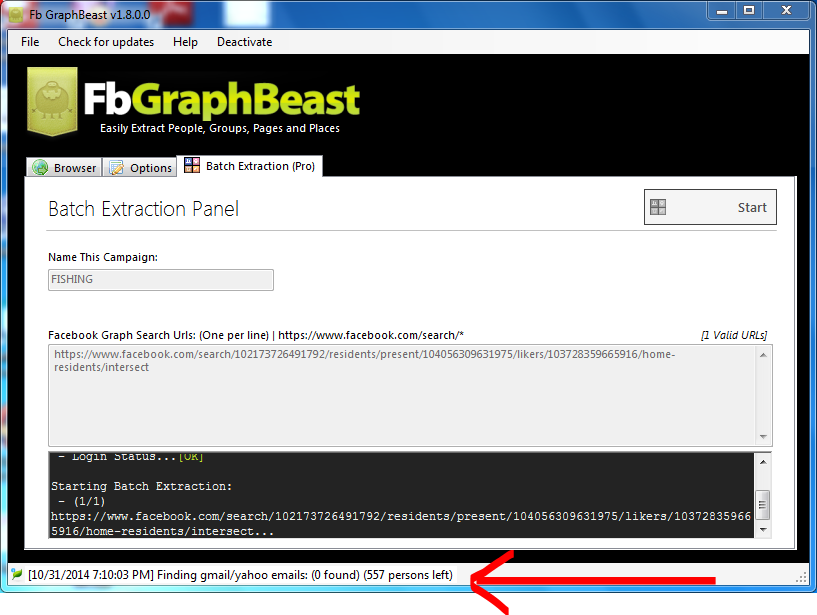
Task: Click the FbGraphBeast monster logo
Action: (52, 101)
